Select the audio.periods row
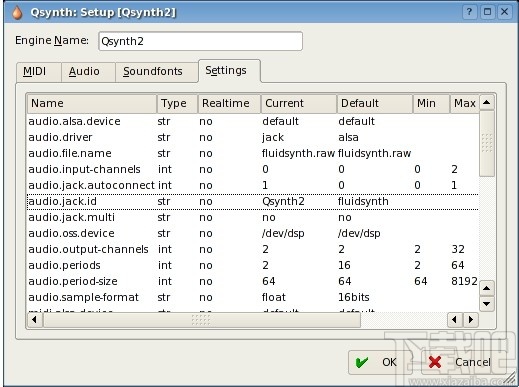 tap(253, 265)
